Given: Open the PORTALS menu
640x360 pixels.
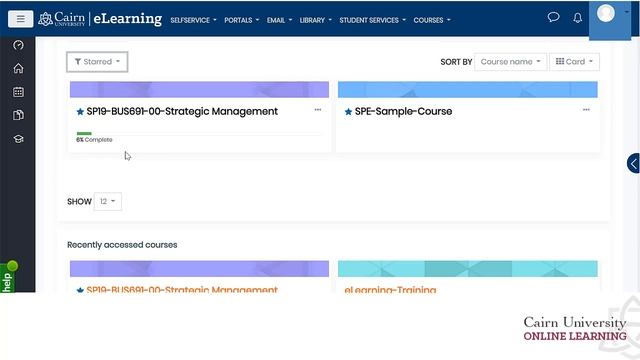Looking at the screenshot, I should (x=242, y=20).
